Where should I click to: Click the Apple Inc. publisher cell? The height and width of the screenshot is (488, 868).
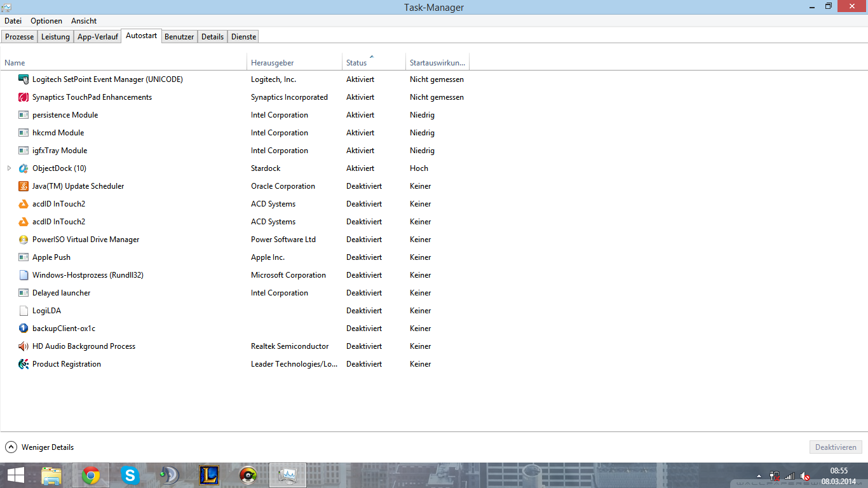click(x=268, y=257)
